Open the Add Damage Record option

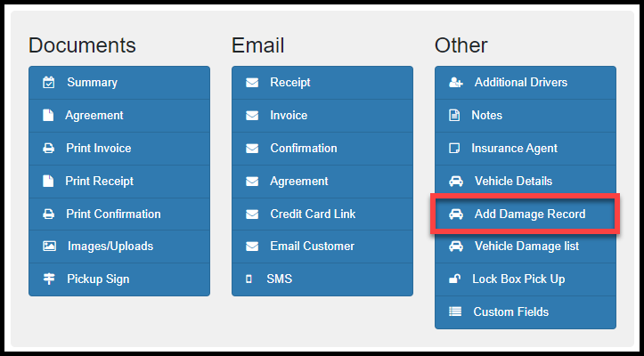coord(526,214)
